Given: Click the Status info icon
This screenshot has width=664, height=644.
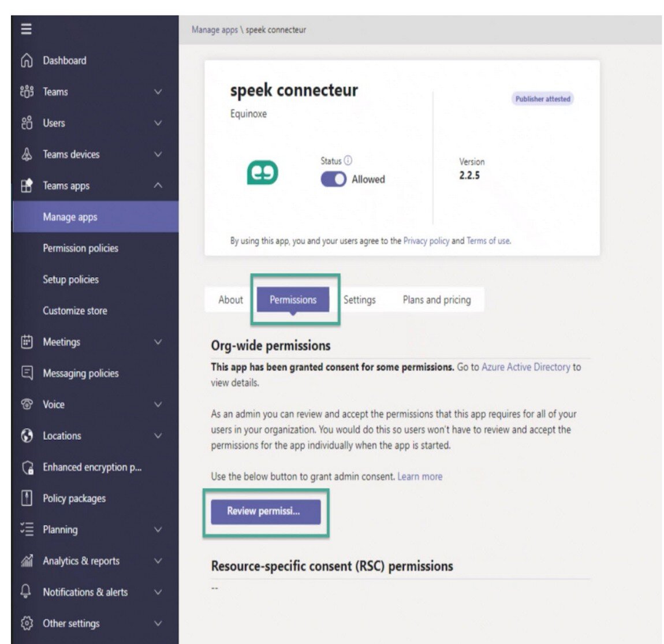Looking at the screenshot, I should (348, 160).
